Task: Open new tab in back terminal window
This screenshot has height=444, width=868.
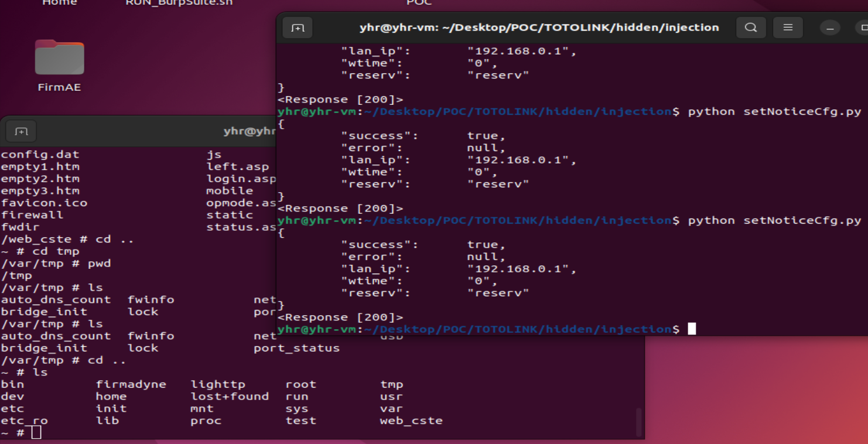Action: click(x=22, y=131)
